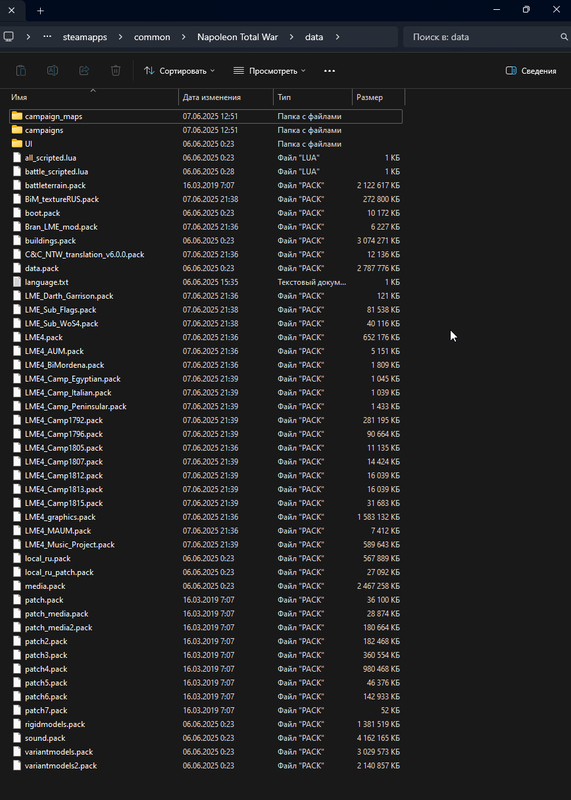The width and height of the screenshot is (571, 800).
Task: Sort by Тип column header
Action: pyautogui.click(x=313, y=97)
